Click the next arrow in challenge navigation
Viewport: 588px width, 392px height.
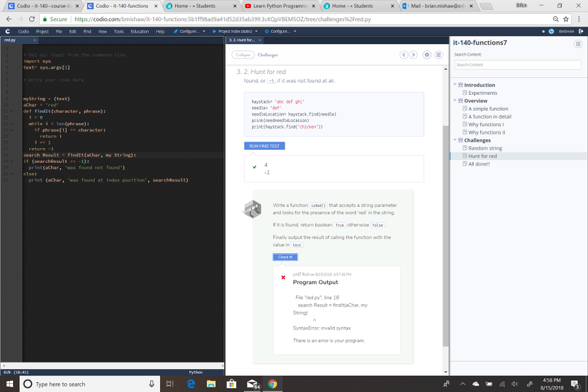412,56
